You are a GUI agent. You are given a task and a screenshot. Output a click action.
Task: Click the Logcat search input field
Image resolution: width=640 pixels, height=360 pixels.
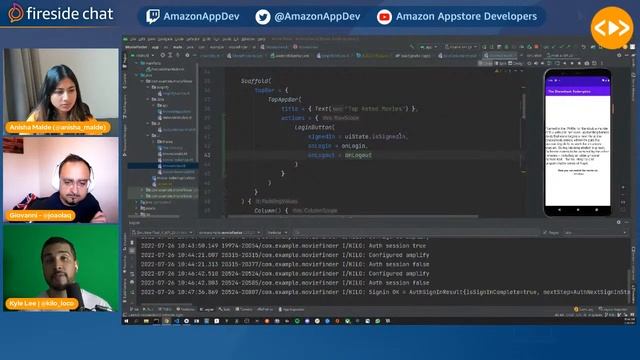[x=415, y=232]
